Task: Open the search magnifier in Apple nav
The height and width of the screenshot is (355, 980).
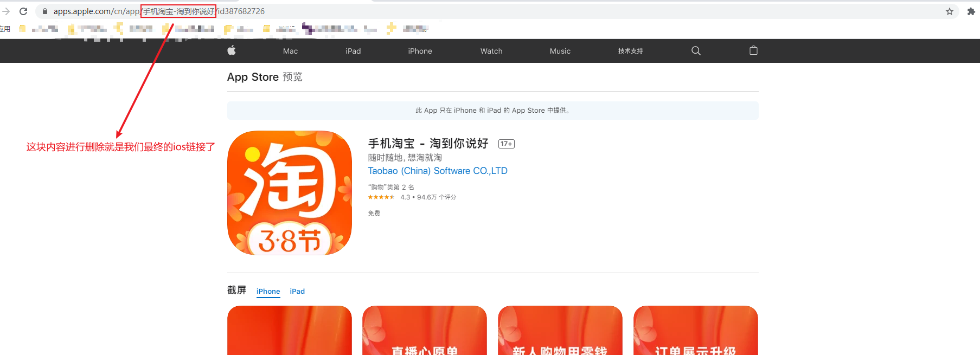Action: (x=696, y=51)
